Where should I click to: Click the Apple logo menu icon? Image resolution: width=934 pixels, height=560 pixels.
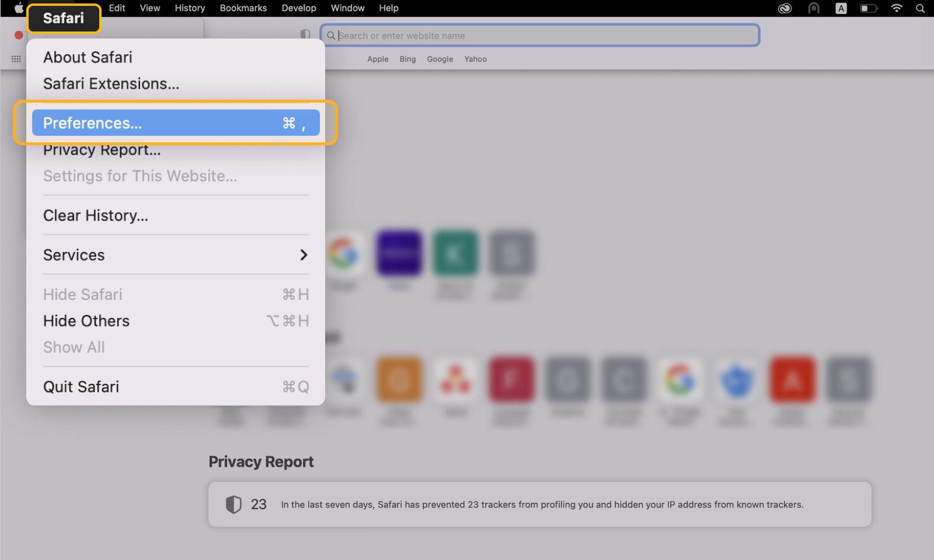pos(19,8)
